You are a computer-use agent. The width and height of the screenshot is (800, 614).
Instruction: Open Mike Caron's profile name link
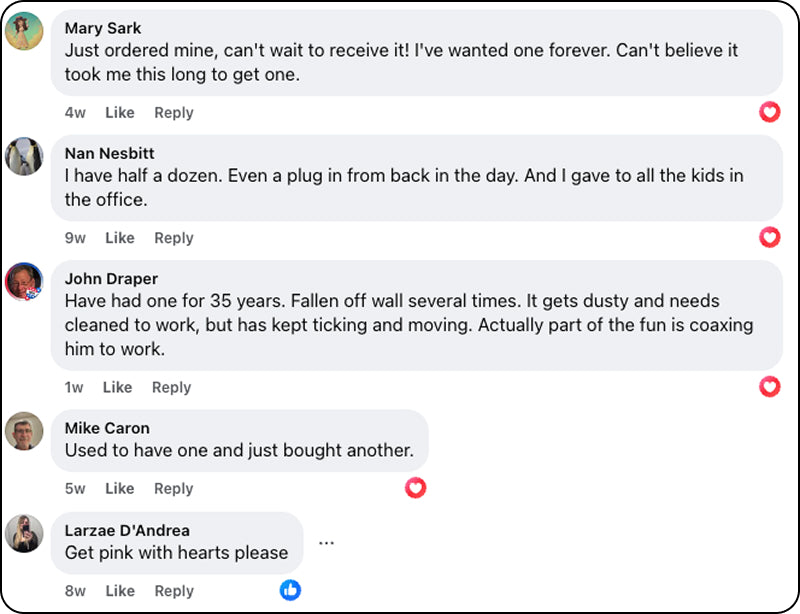[x=107, y=429]
